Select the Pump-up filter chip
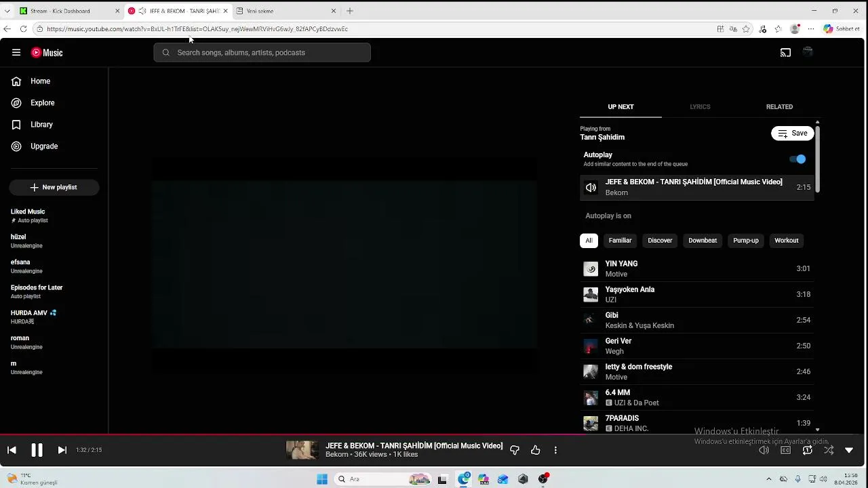The width and height of the screenshot is (868, 488). click(x=746, y=241)
